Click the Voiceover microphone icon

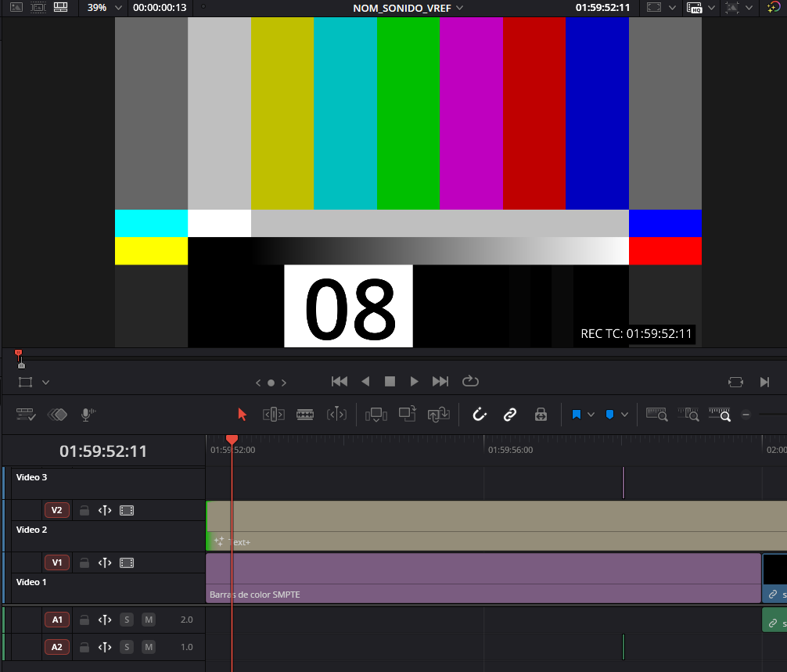[x=88, y=415]
